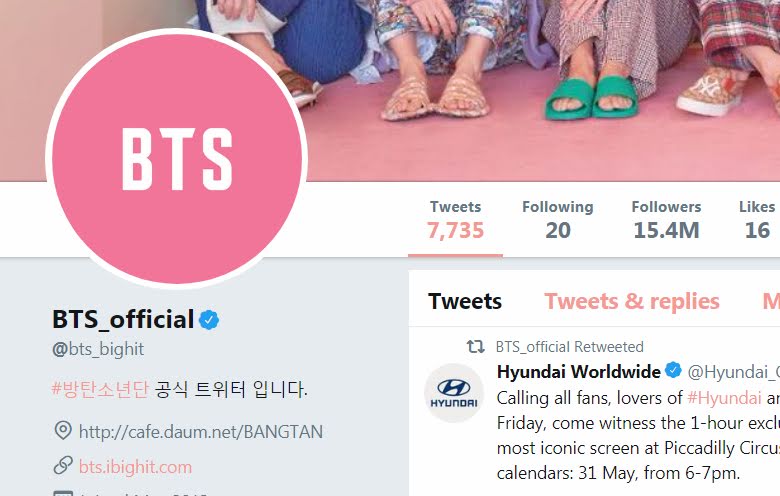Viewport: 780px width, 496px height.
Task: Open the Following 20 list
Action: coord(558,220)
